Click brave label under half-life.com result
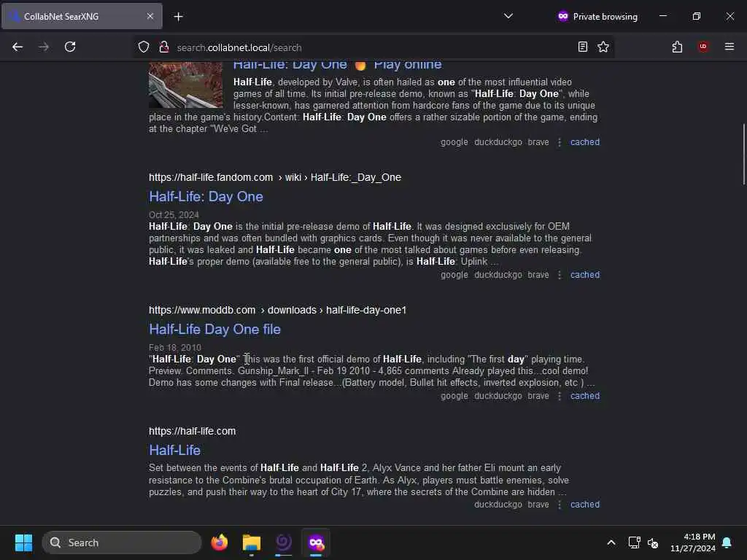This screenshot has height=560, width=747. (x=538, y=505)
